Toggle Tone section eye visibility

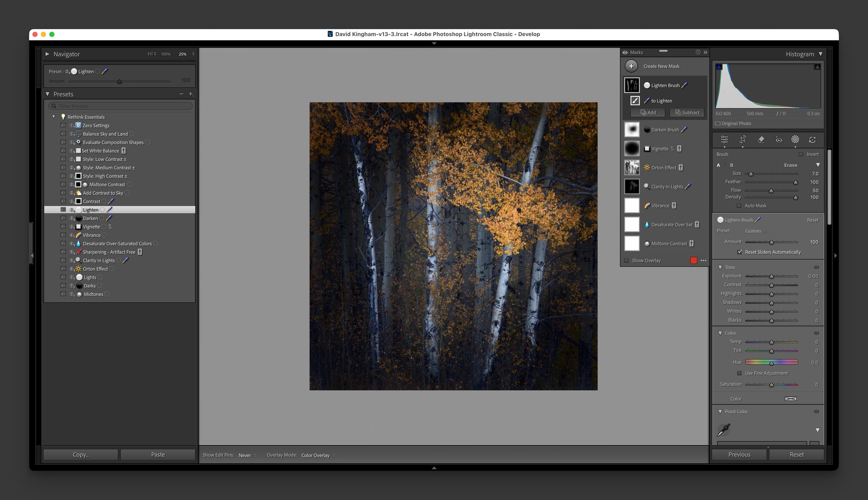click(816, 267)
